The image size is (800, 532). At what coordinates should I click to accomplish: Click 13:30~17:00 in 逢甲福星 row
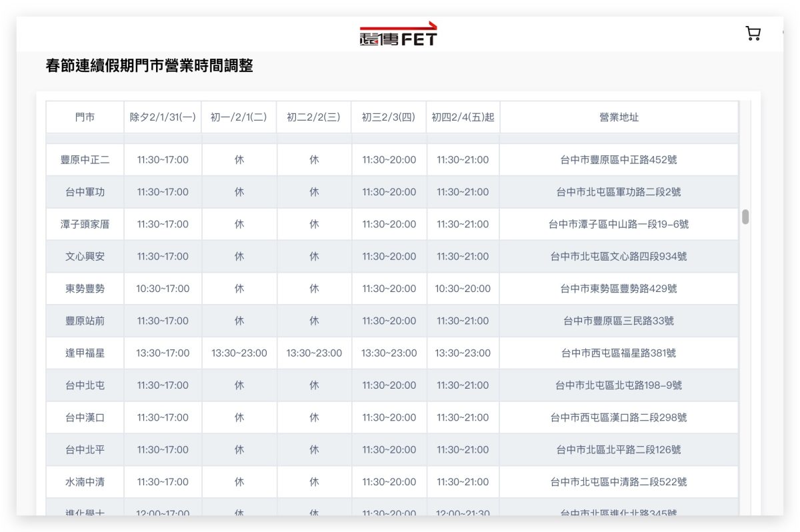pos(163,353)
